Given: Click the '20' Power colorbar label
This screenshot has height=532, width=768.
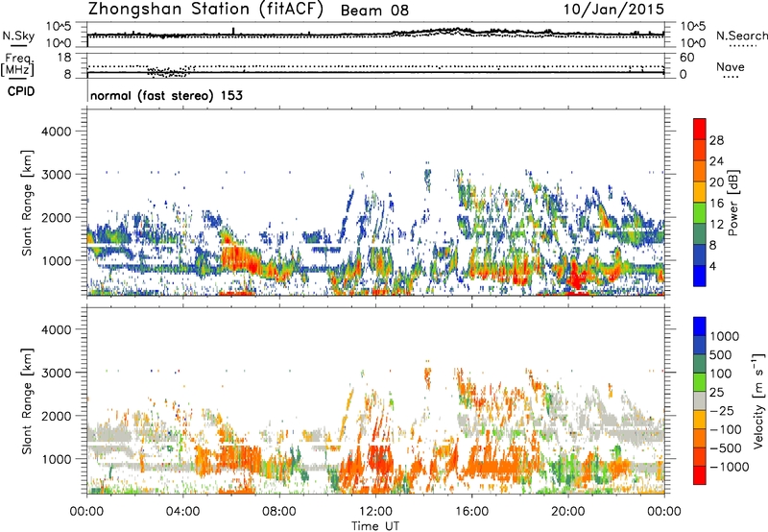Looking at the screenshot, I should point(716,182).
